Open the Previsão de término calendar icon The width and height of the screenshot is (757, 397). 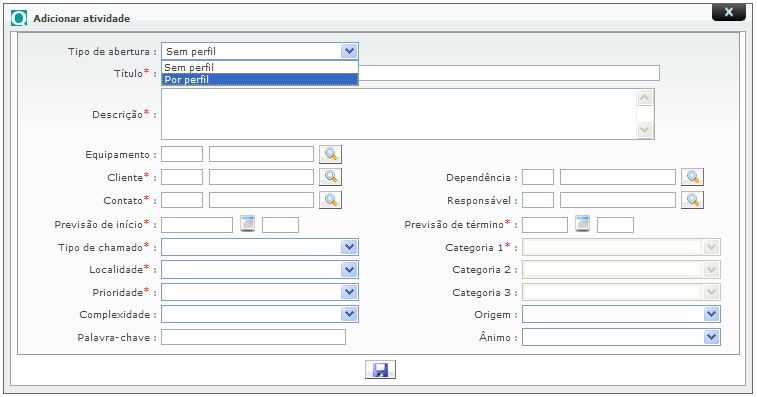coord(582,224)
